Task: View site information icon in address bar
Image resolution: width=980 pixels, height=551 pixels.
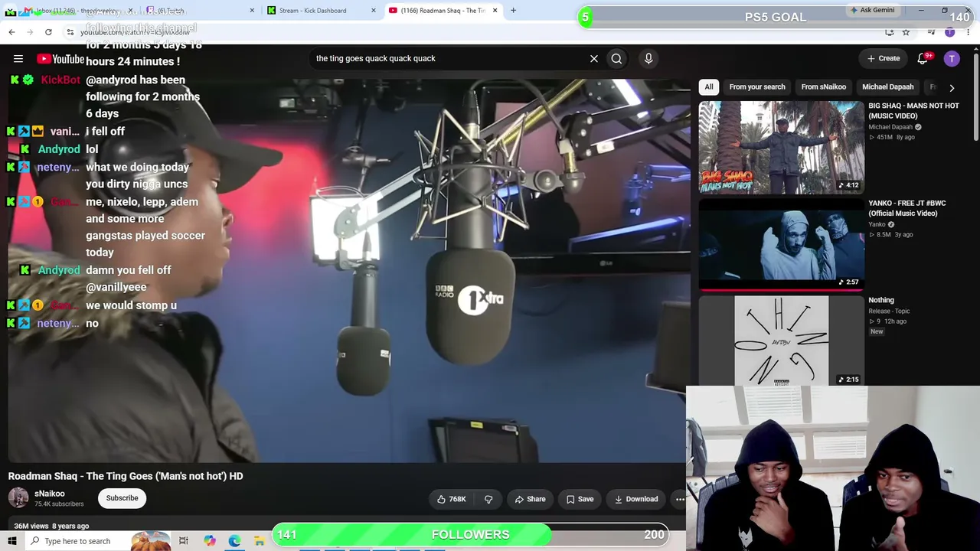Action: [70, 32]
